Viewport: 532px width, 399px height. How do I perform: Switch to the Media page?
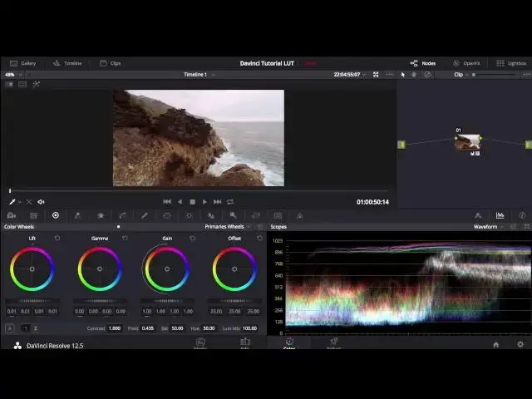click(200, 343)
